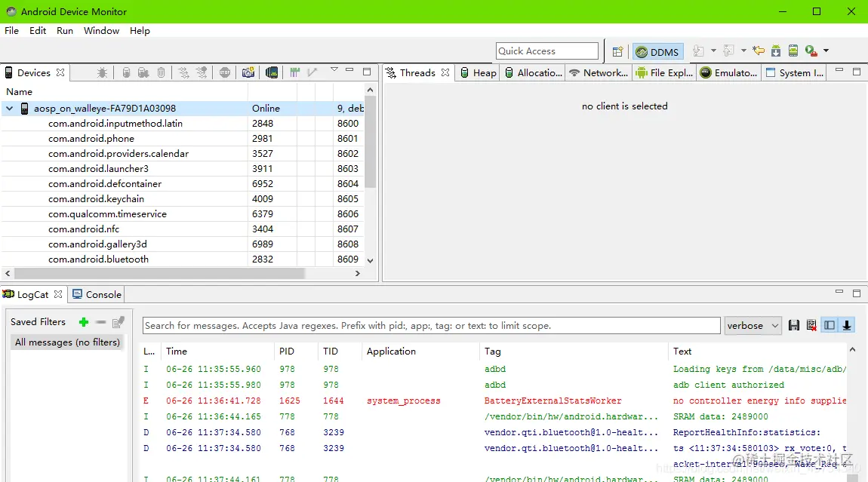
Task: Close the LogCat tab
Action: pos(58,294)
